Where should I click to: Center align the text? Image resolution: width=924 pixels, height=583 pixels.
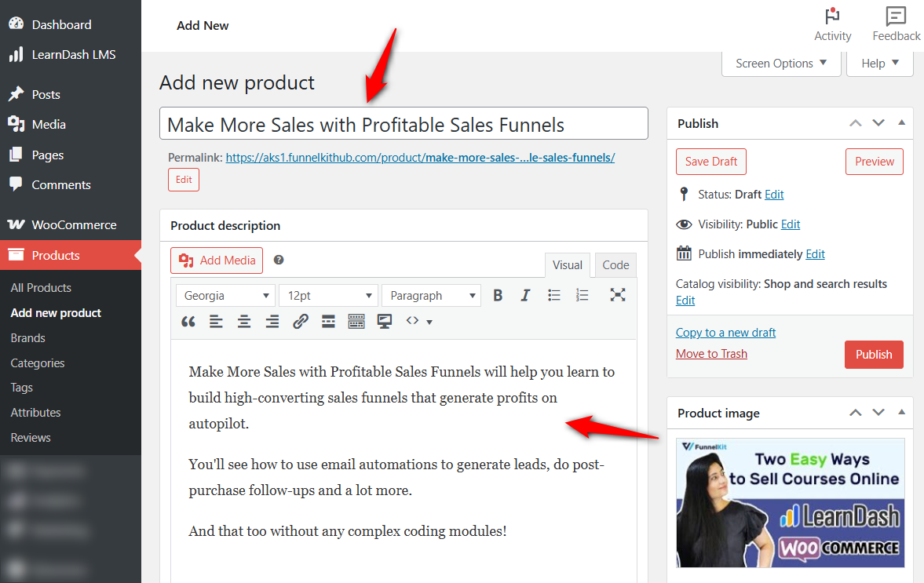tap(244, 322)
